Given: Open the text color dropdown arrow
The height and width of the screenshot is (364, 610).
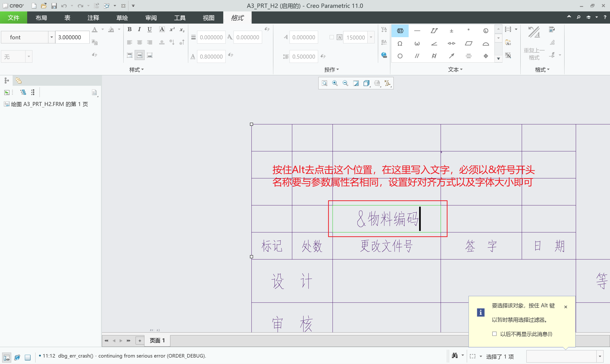Looking at the screenshot, I should (102, 30).
